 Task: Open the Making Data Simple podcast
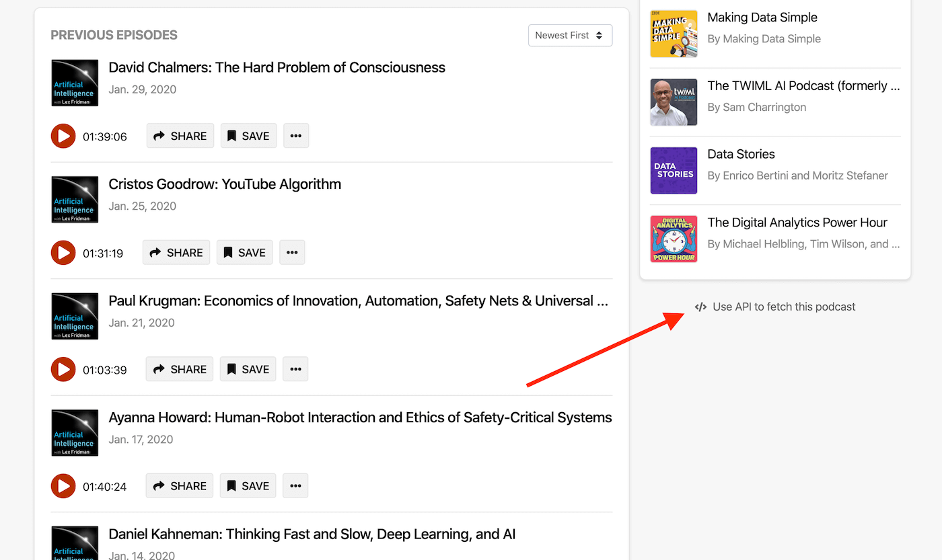(x=762, y=17)
